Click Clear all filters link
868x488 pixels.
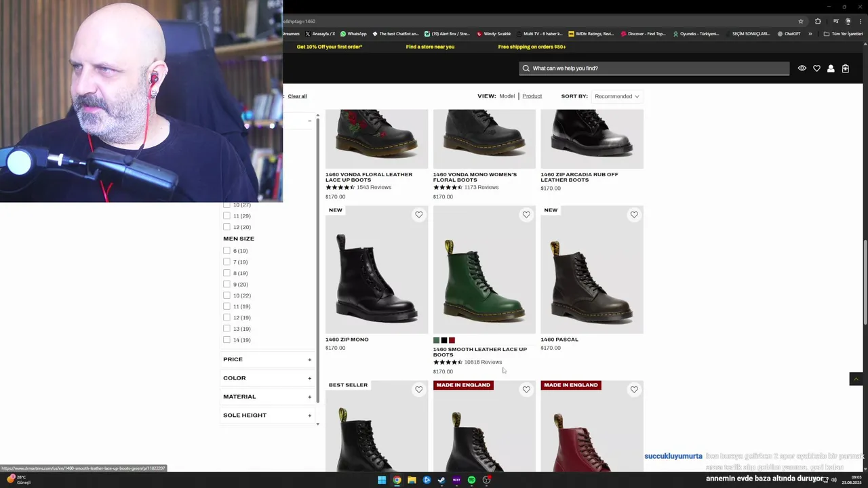[297, 96]
